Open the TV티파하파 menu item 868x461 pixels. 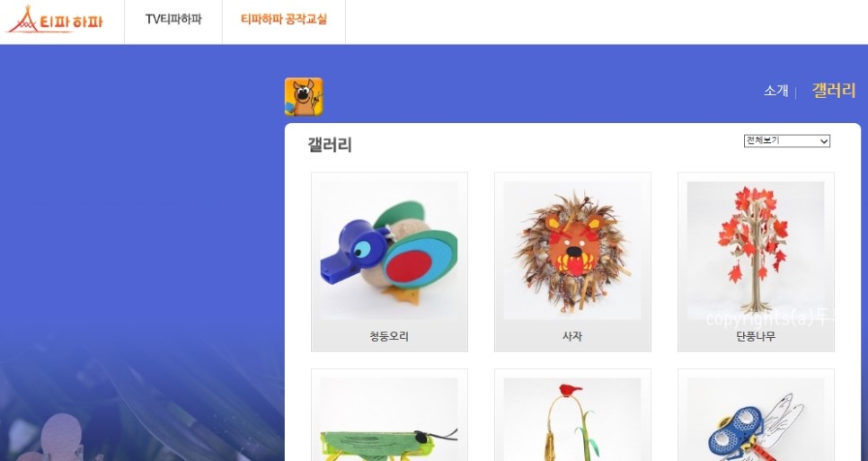[x=173, y=20]
